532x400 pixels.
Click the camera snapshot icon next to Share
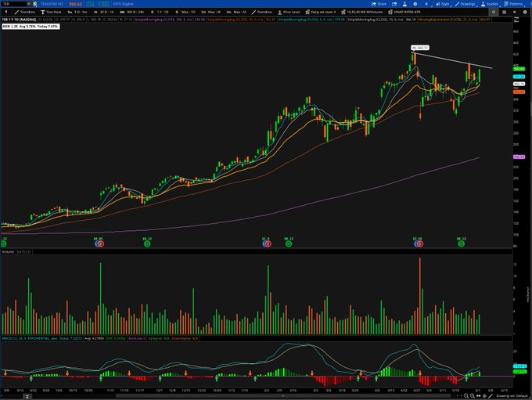pos(394,4)
